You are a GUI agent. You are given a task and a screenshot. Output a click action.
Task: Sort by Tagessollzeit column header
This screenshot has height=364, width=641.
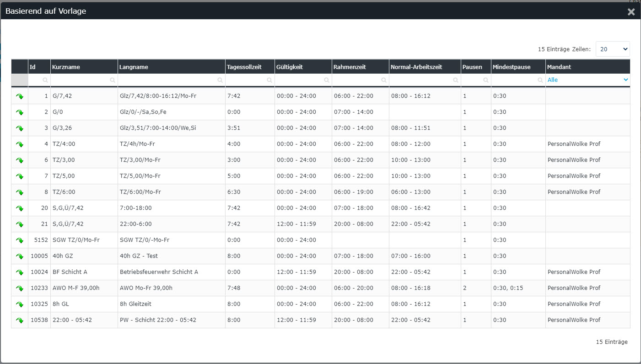[x=244, y=67]
